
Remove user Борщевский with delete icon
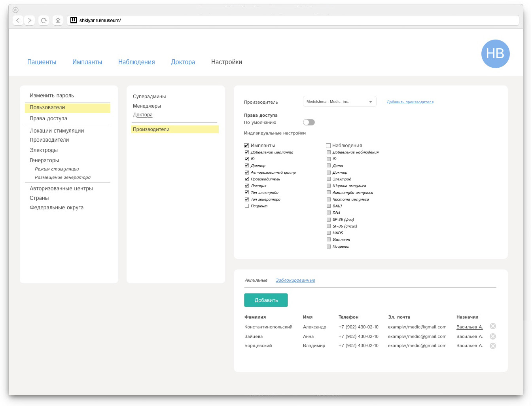493,346
